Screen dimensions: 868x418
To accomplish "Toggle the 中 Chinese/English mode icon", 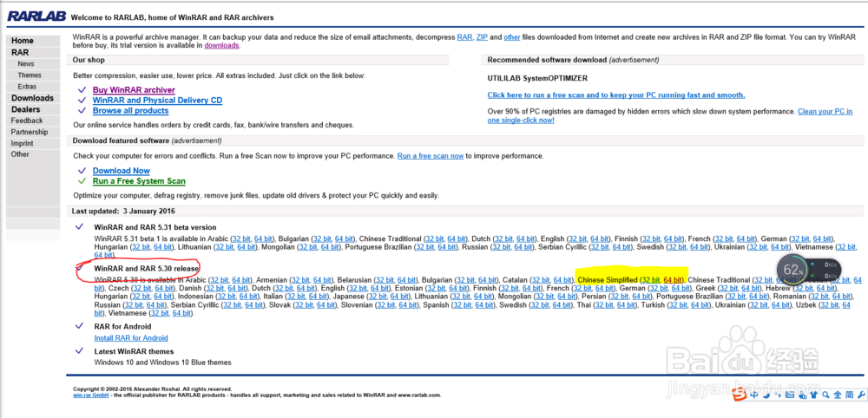I will tap(754, 395).
